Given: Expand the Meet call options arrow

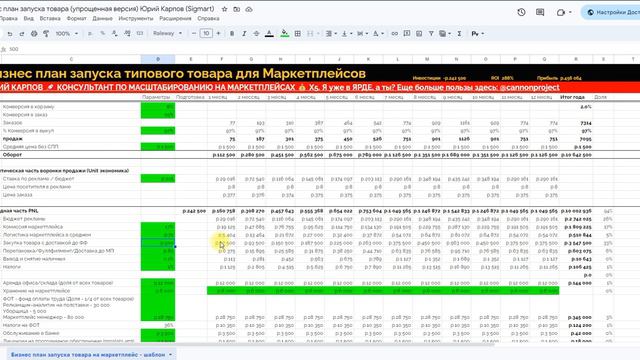Looking at the screenshot, I should click(x=570, y=12).
